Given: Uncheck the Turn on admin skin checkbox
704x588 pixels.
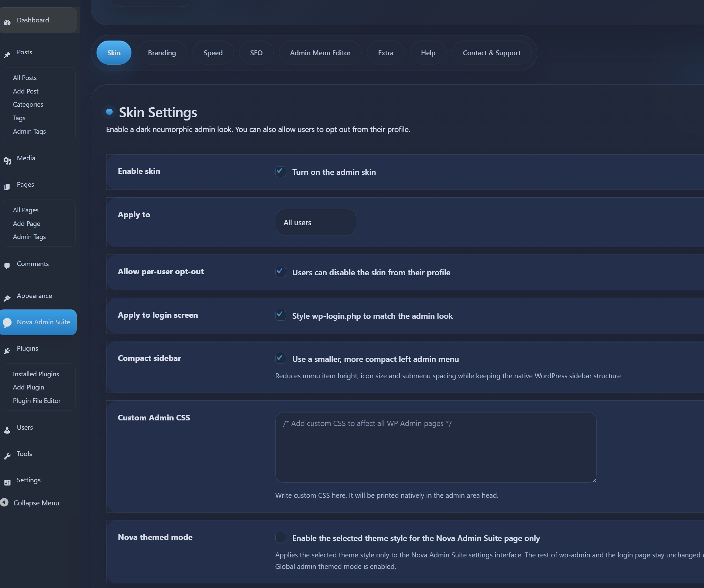Looking at the screenshot, I should click(281, 172).
